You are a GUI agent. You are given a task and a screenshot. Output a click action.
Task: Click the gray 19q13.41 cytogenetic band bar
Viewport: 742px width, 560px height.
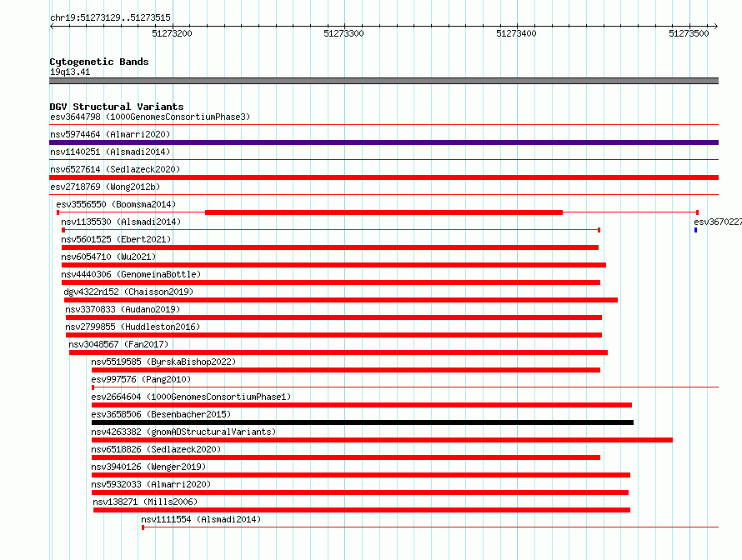tap(384, 81)
